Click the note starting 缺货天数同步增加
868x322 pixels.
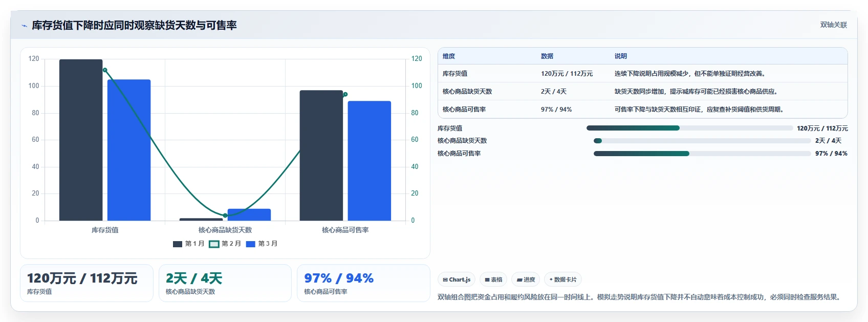[697, 92]
